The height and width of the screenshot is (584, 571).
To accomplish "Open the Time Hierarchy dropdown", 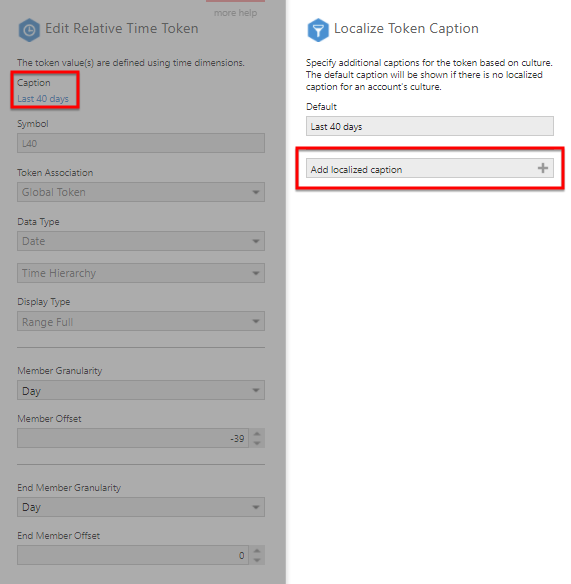I will pos(141,273).
